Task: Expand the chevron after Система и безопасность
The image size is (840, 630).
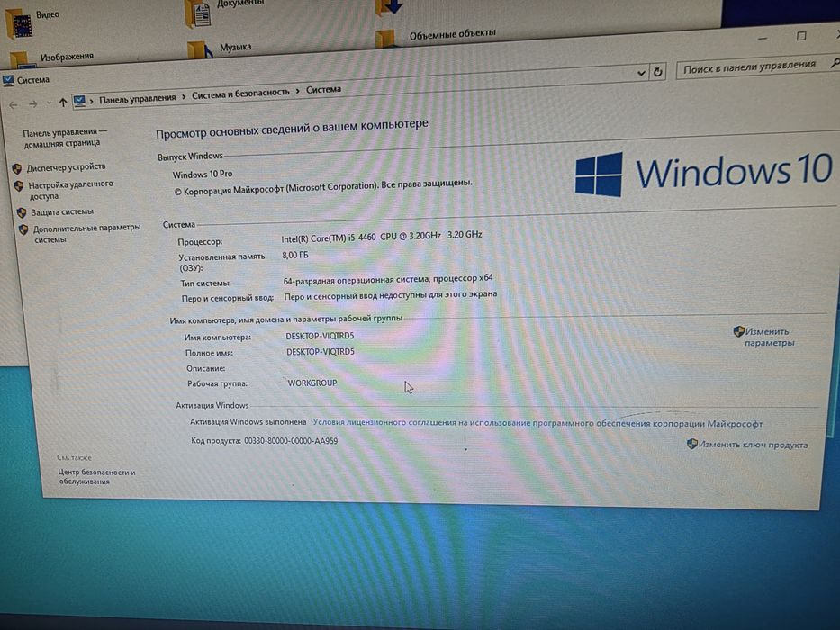Action: pyautogui.click(x=297, y=91)
